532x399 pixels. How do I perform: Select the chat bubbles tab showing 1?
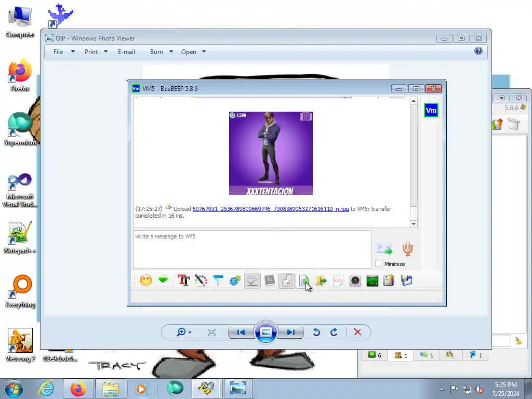[427, 355]
